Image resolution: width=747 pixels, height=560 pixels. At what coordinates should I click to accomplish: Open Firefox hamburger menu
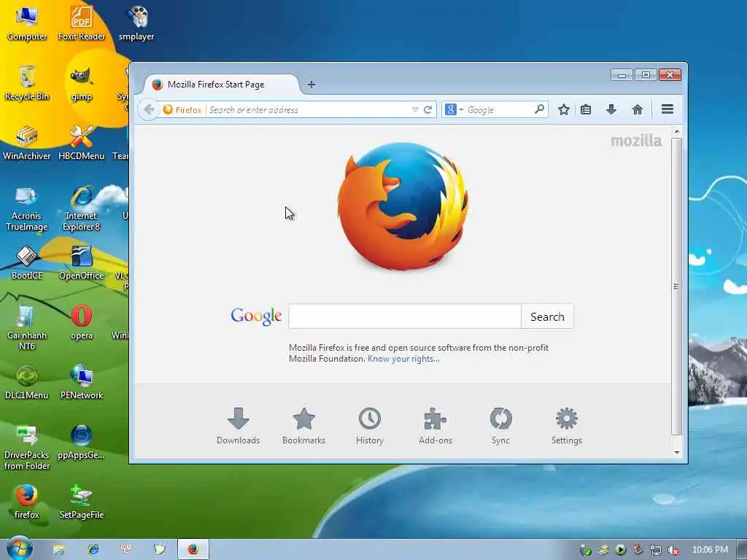tap(667, 109)
